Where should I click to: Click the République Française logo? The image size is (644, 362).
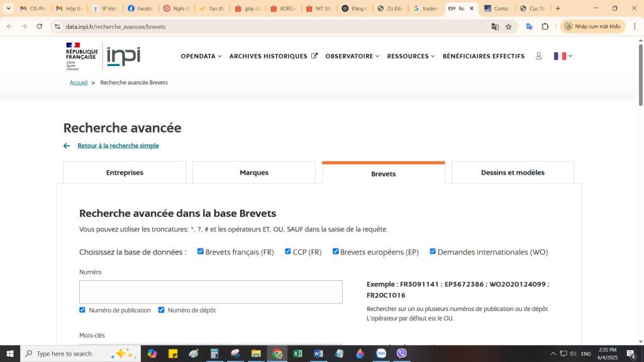tap(82, 56)
